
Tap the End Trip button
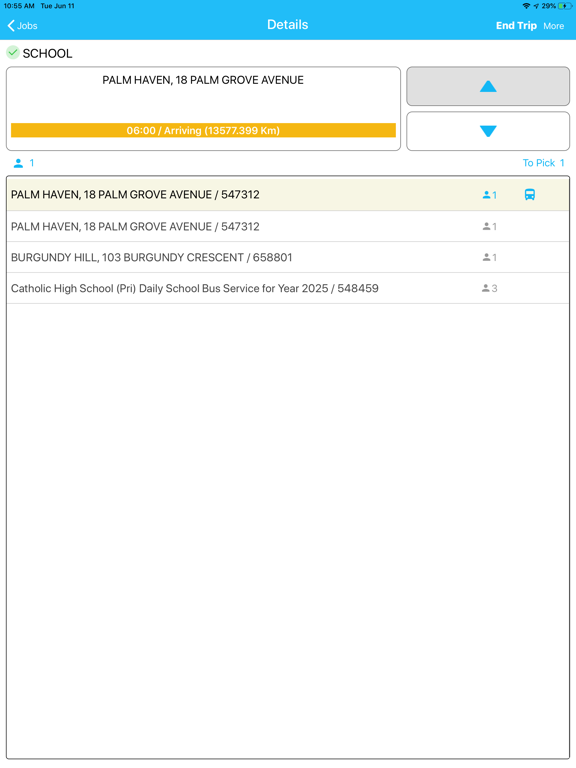click(x=516, y=25)
